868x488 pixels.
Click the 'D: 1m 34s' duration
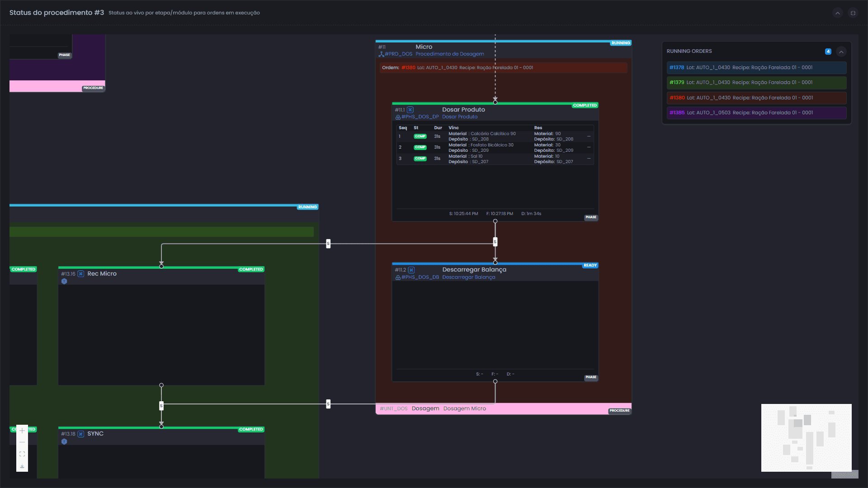click(x=531, y=214)
